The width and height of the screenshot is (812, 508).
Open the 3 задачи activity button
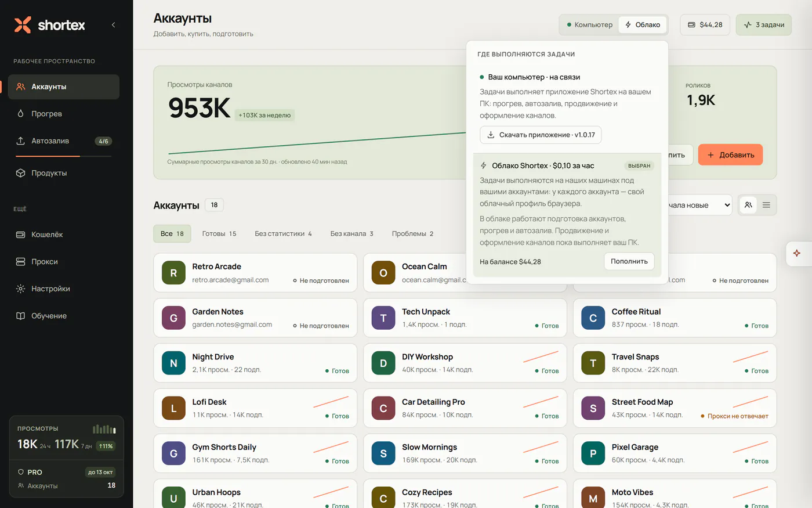coord(764,25)
